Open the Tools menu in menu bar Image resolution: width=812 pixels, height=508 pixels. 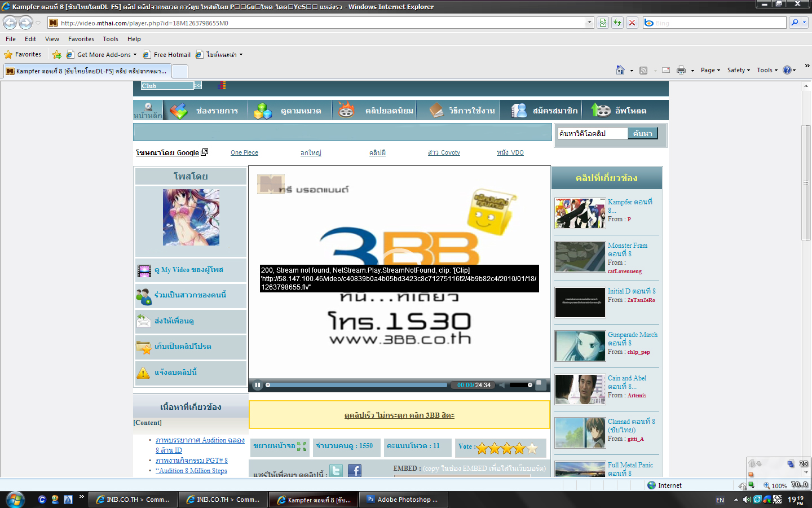111,39
